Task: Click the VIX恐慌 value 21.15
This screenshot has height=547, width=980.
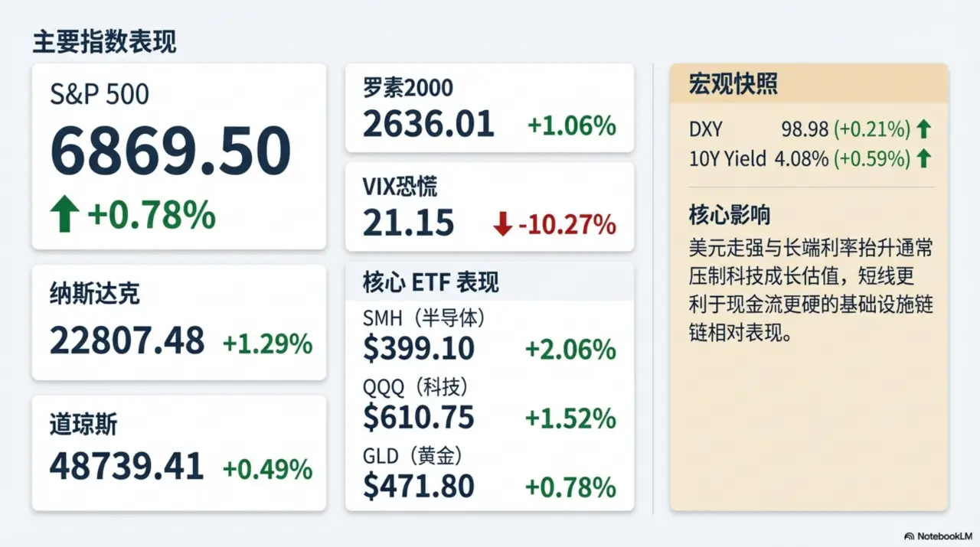Action: pyautogui.click(x=408, y=223)
